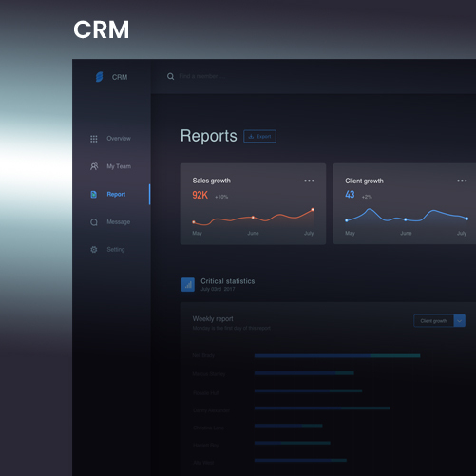Focus the Find a member search field
This screenshot has height=476, width=476.
tap(201, 76)
